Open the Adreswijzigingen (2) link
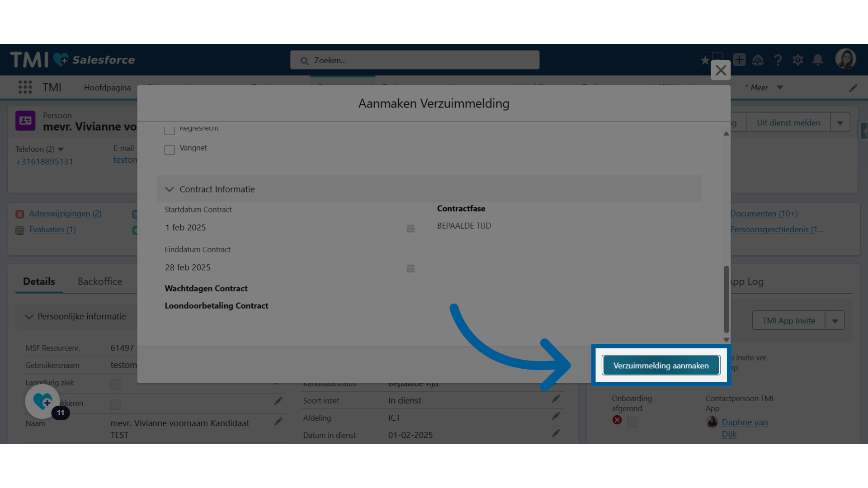The image size is (868, 488). tap(65, 214)
